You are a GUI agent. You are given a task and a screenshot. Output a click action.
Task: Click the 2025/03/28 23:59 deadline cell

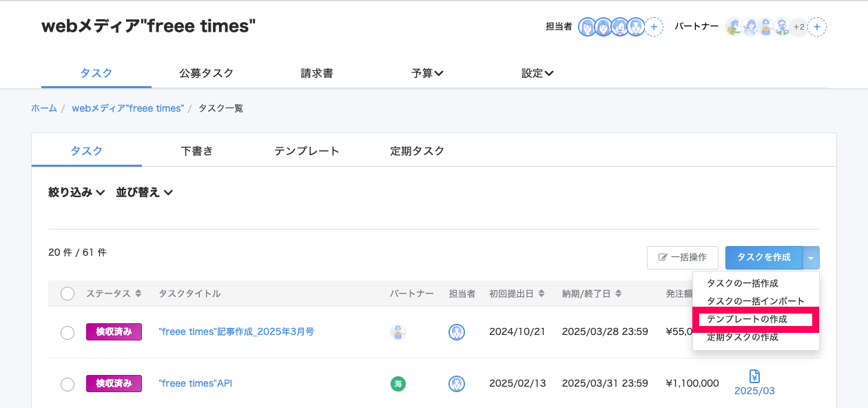(x=605, y=332)
